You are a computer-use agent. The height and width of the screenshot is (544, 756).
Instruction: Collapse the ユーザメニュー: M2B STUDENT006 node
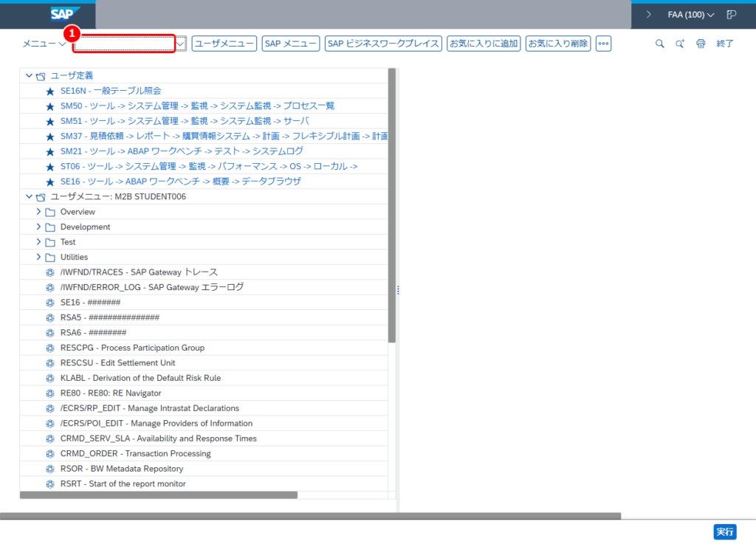(x=29, y=196)
